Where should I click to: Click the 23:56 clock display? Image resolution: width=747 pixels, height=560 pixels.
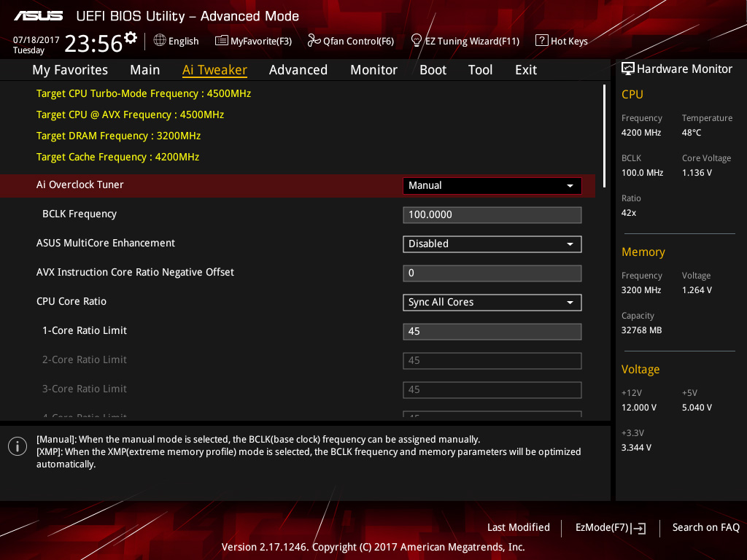point(93,44)
